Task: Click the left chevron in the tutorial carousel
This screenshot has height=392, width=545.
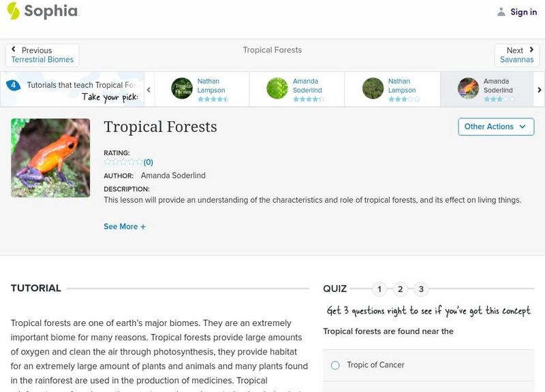Action: tap(149, 89)
